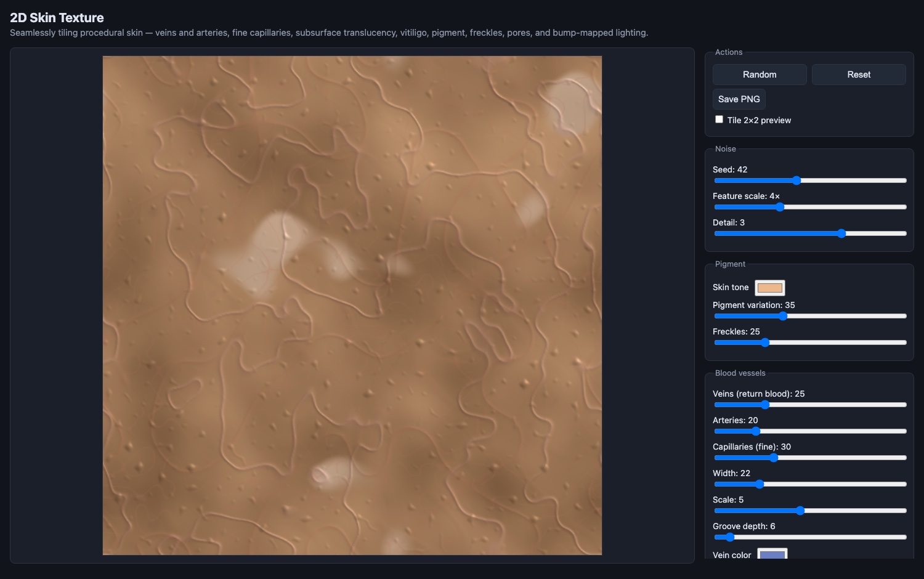Click the Detail: 3 label
The width and height of the screenshot is (924, 579).
[x=729, y=222]
